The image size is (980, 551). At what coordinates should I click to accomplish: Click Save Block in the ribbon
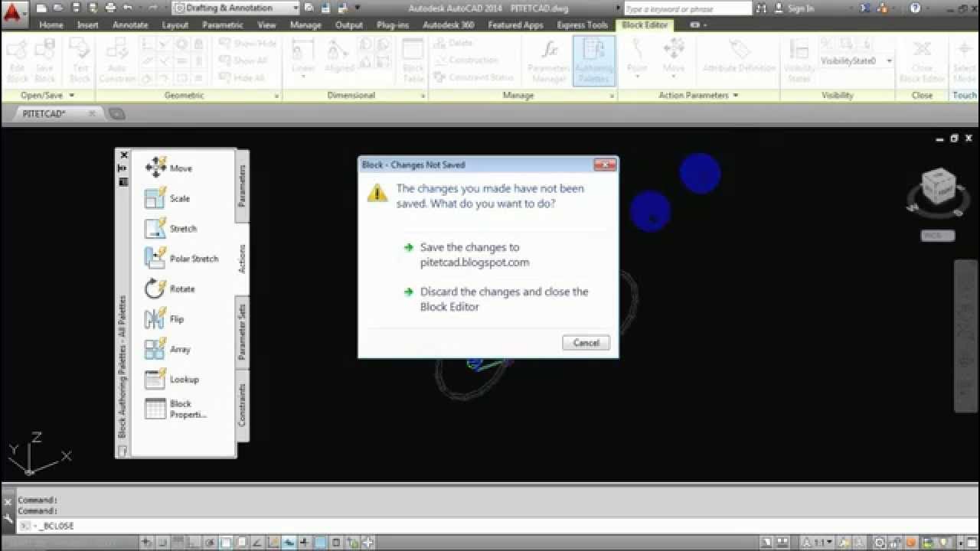click(x=45, y=61)
